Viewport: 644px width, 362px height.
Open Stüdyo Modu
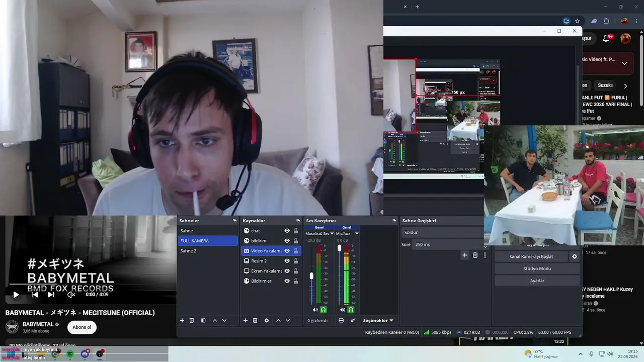537,268
